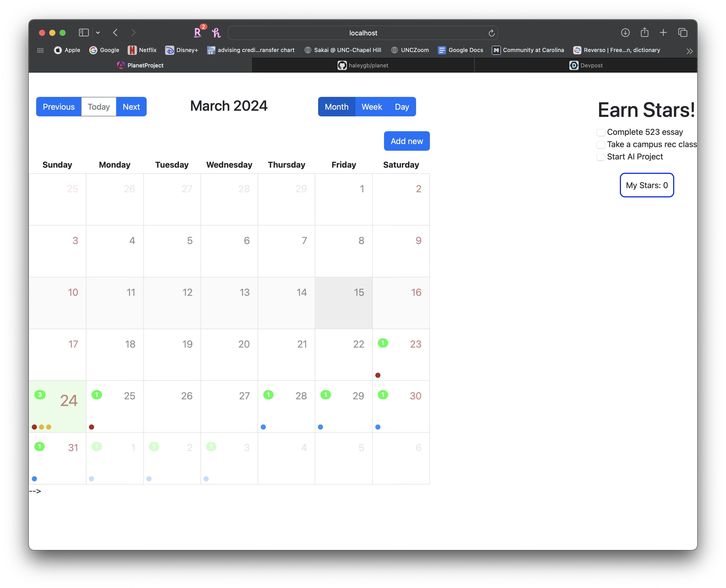Open the sidebar options dropdown chevron
The height and width of the screenshot is (588, 726).
click(x=98, y=33)
